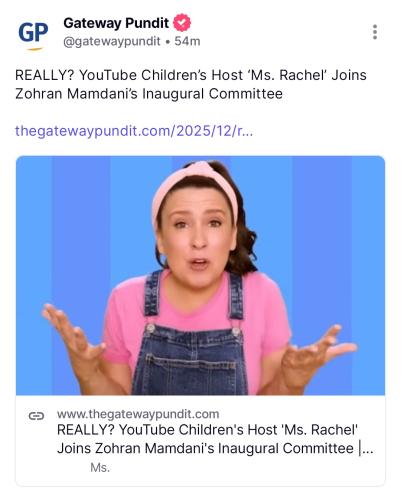Select the post headline starting with REALLY?
The image size is (401, 500).
pos(191,84)
